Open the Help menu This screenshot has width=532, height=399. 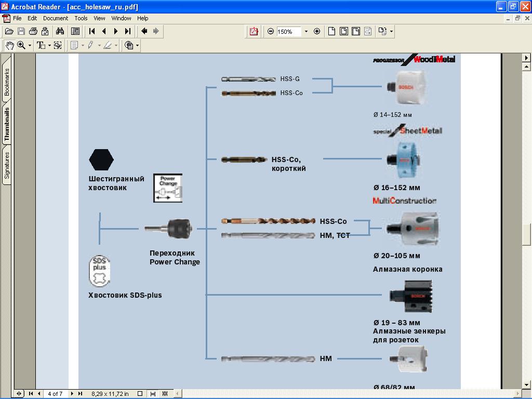point(142,18)
